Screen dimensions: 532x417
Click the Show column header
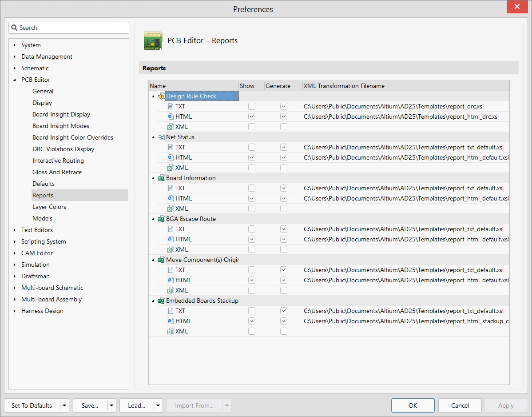(x=251, y=86)
